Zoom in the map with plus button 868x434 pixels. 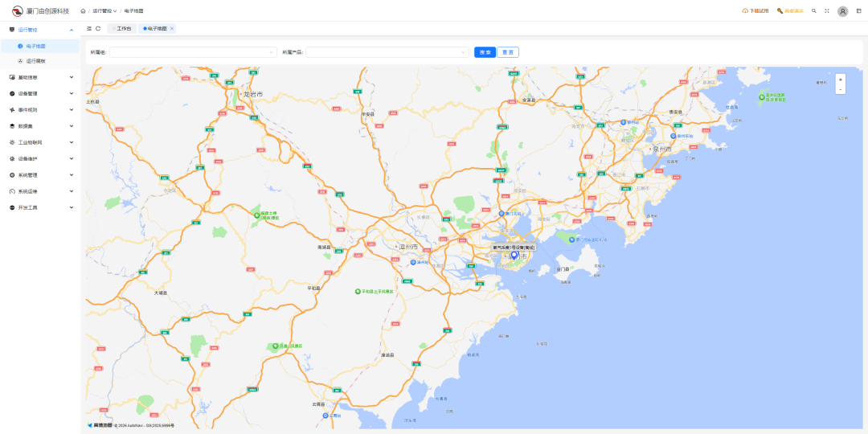[x=840, y=80]
